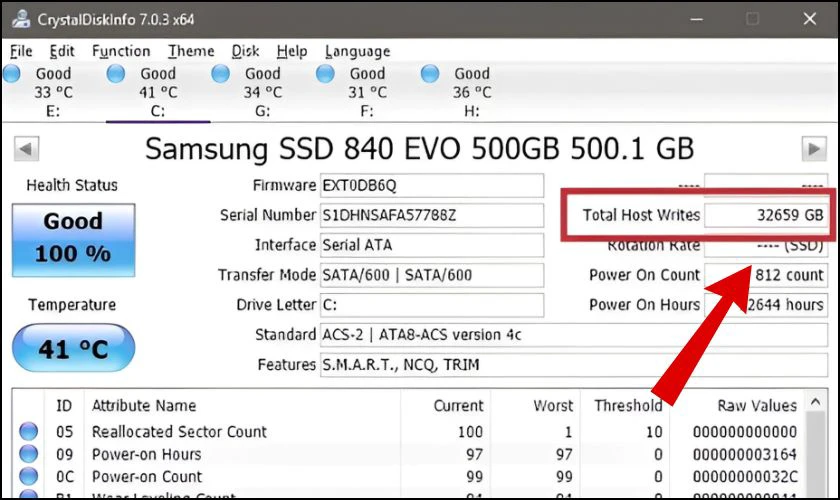The width and height of the screenshot is (840, 500).
Task: Open the Language menu
Action: pyautogui.click(x=357, y=51)
